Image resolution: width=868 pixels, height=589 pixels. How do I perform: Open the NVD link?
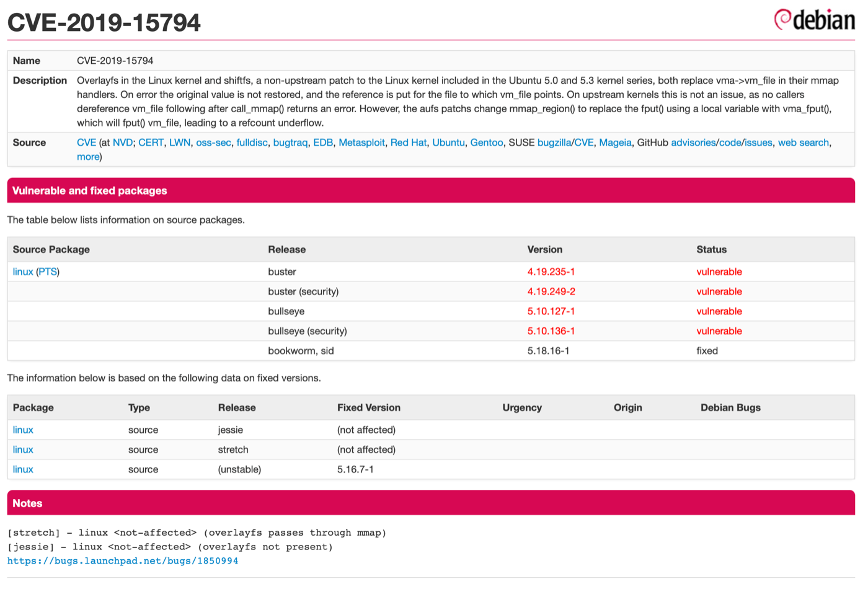point(122,143)
